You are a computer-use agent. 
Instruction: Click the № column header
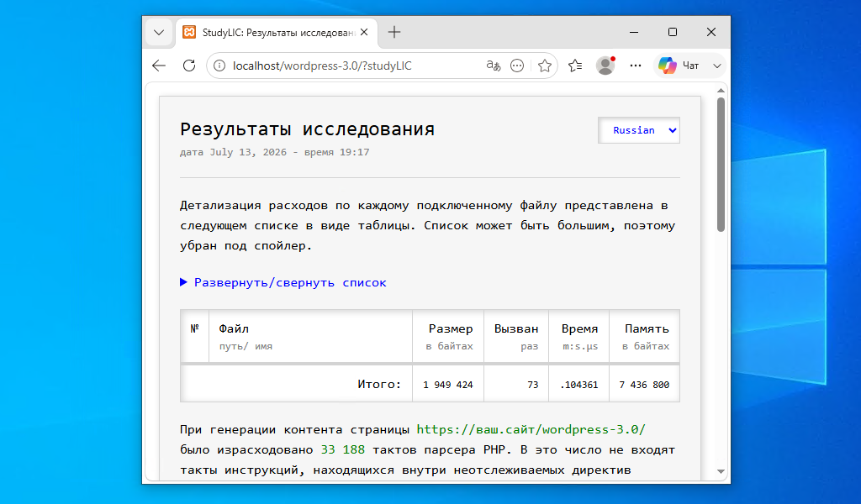point(195,336)
